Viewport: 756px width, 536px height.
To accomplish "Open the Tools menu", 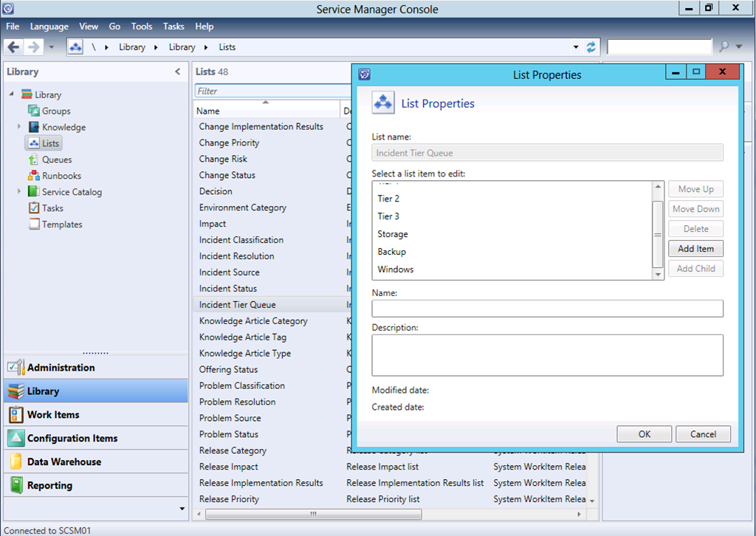I will pos(142,27).
